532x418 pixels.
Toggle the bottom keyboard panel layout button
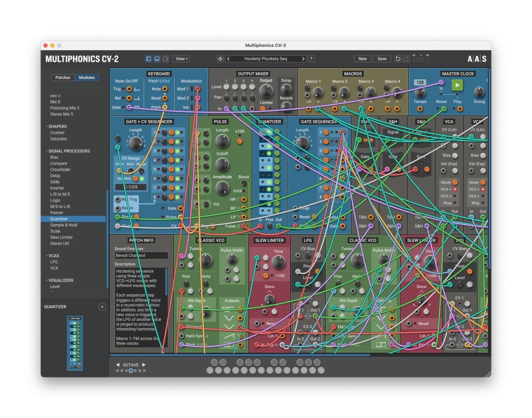[157, 59]
